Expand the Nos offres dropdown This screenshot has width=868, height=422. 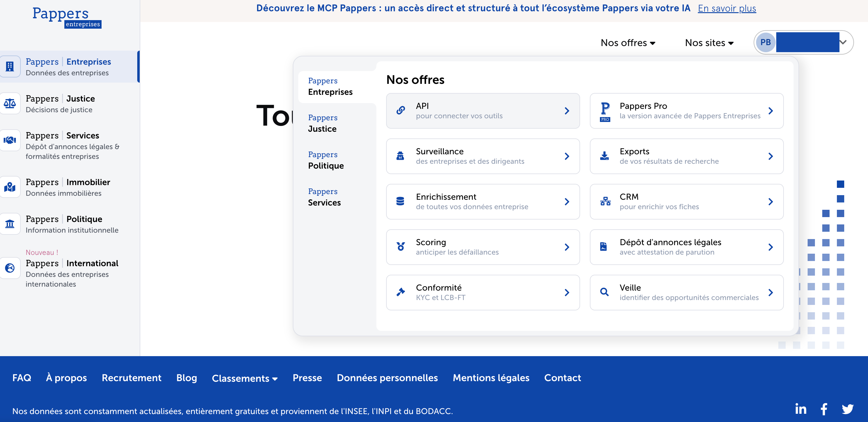pyautogui.click(x=628, y=43)
